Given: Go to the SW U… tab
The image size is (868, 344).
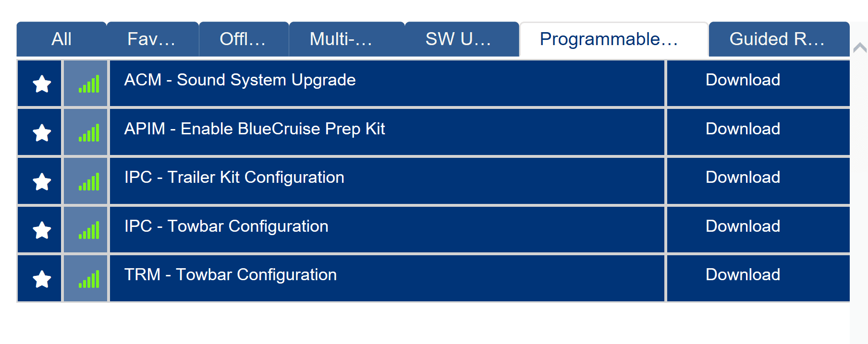Looking at the screenshot, I should 458,39.
